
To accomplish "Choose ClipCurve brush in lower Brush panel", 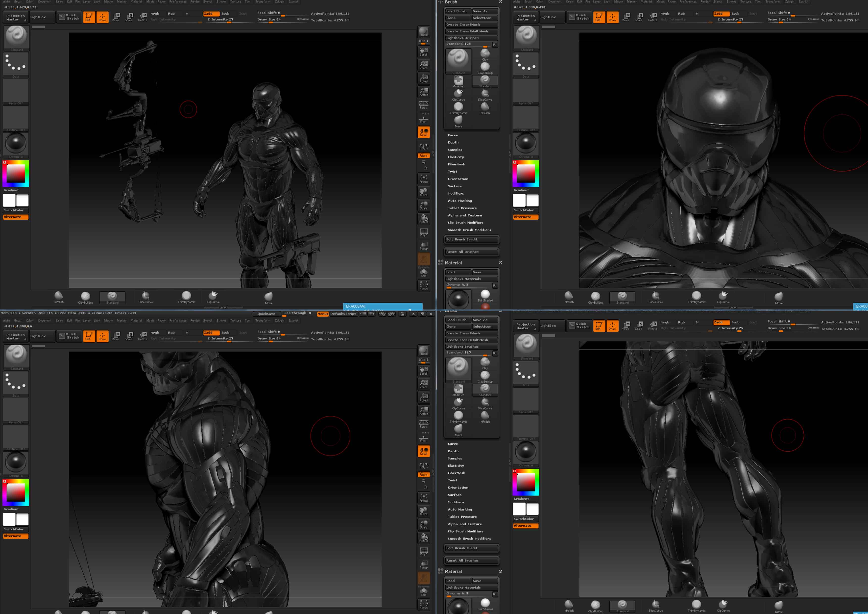I will 458,403.
